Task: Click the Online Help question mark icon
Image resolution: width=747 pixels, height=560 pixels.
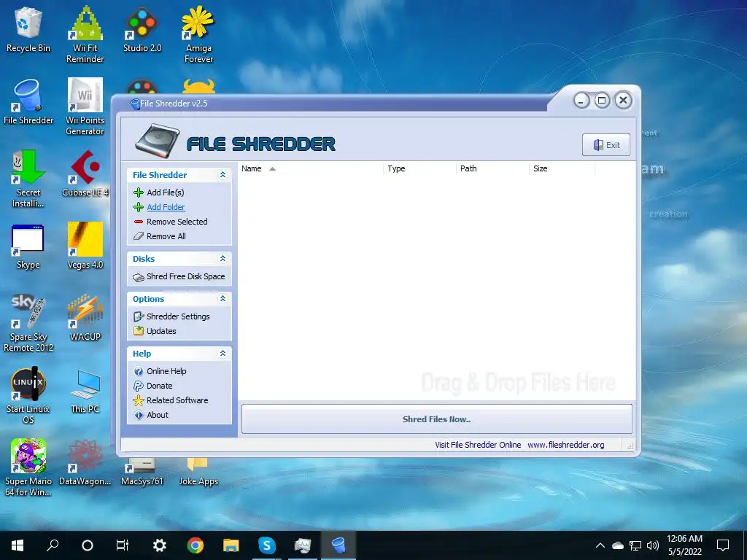Action: click(139, 371)
